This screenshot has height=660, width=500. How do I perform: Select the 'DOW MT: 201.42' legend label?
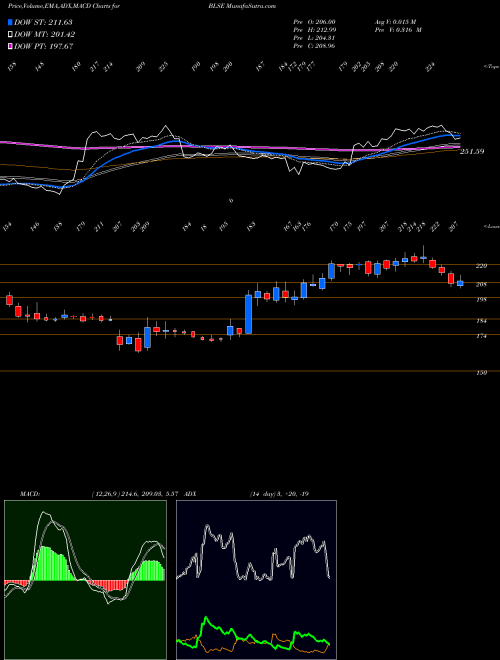45,34
